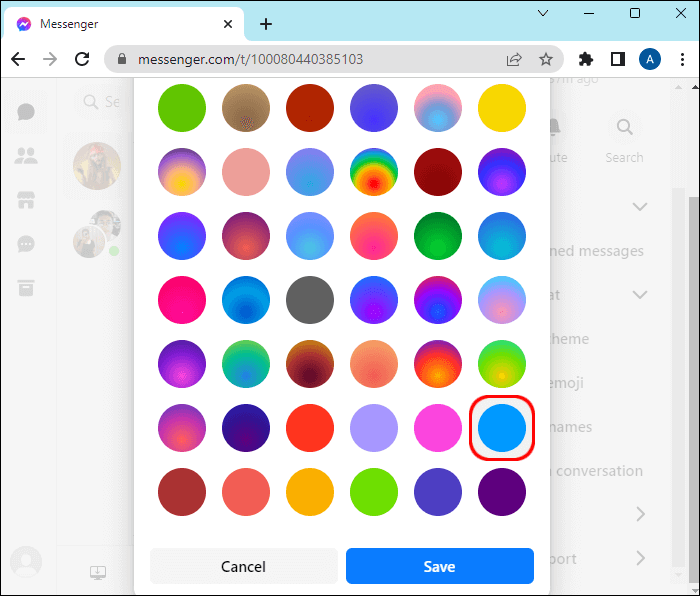Reload the Messenger page
This screenshot has height=596, width=700.
click(x=82, y=59)
